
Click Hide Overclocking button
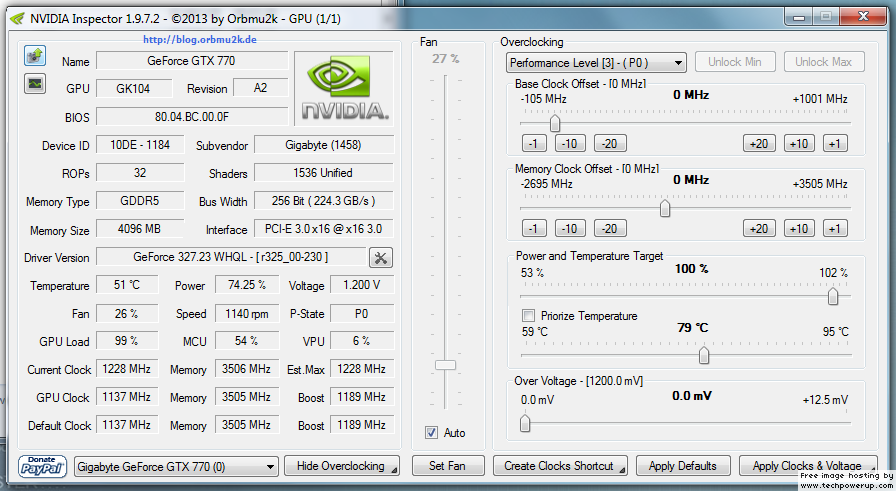coord(342,466)
